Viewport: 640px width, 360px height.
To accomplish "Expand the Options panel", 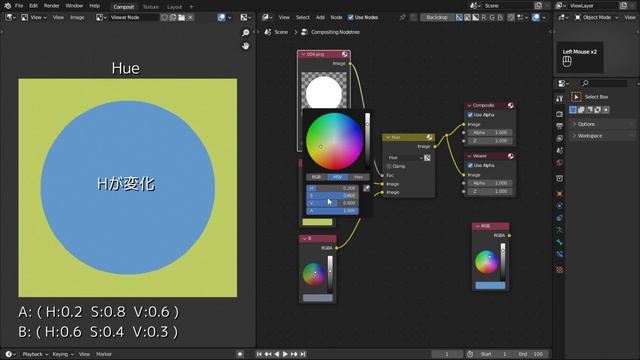I will [x=603, y=124].
